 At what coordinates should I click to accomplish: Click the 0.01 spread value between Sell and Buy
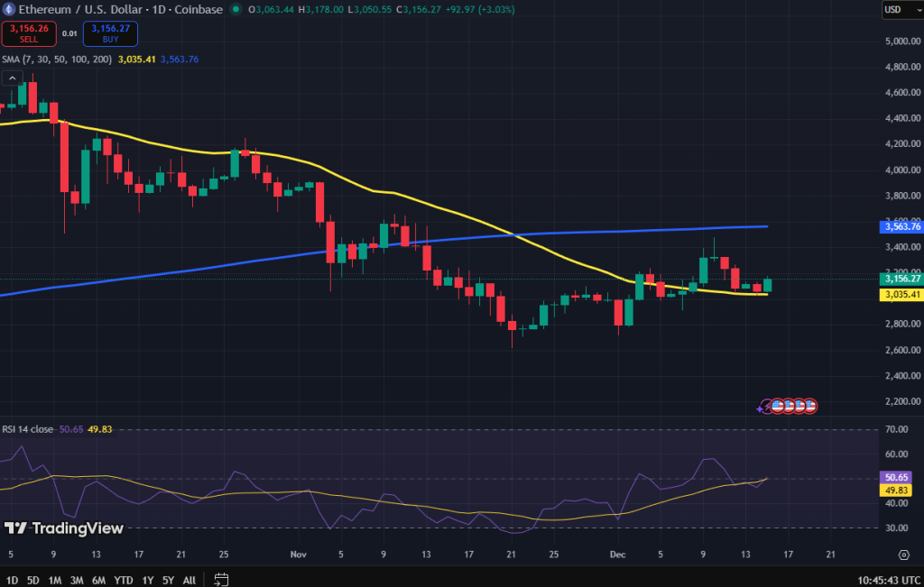69,33
